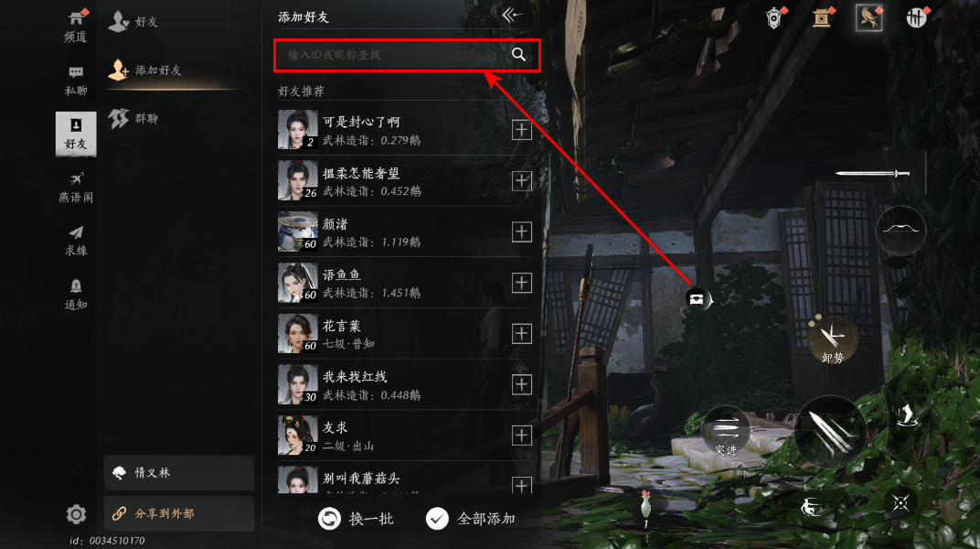Open 求缘 paper plane icon

pos(76,242)
